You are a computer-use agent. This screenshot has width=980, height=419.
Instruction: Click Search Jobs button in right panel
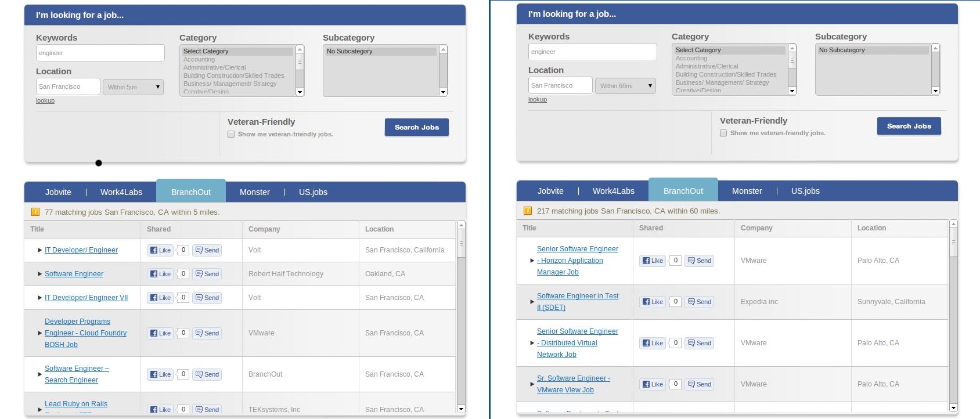click(909, 126)
